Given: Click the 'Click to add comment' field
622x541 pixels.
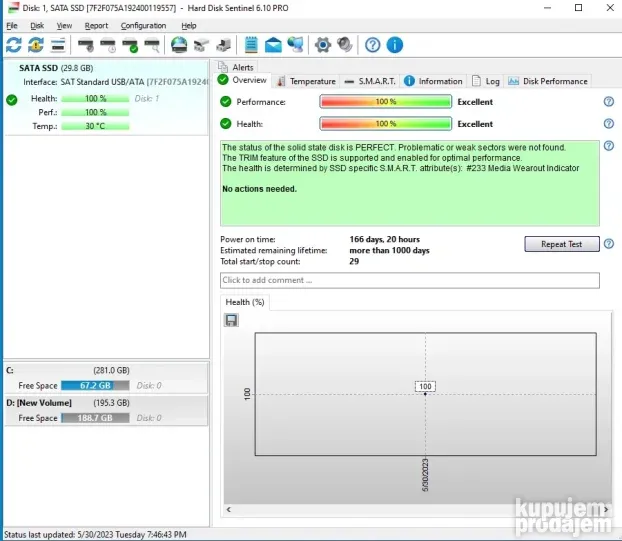Looking at the screenshot, I should [409, 280].
